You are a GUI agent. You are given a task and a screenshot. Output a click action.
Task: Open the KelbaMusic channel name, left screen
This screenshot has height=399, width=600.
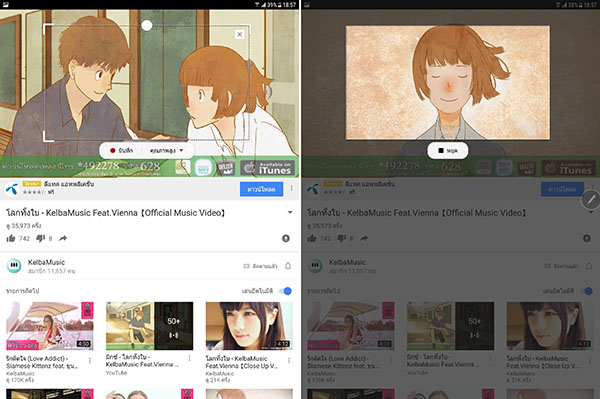pyautogui.click(x=46, y=262)
